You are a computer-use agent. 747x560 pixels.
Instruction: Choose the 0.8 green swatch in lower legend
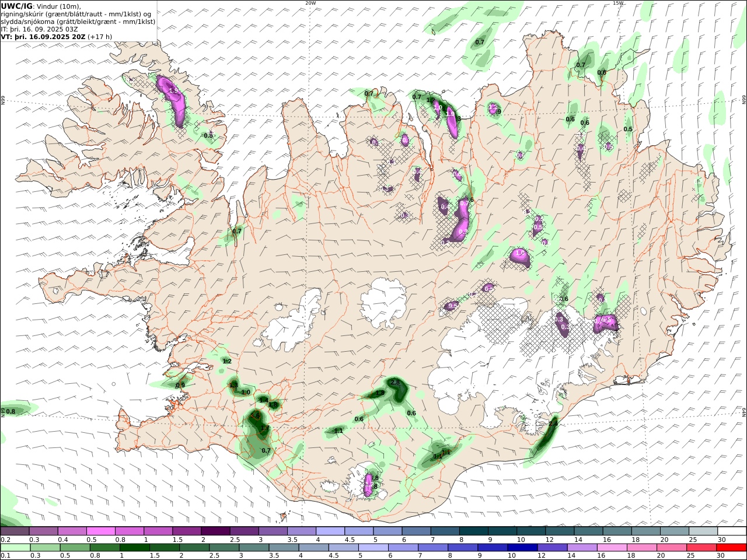tap(104, 548)
